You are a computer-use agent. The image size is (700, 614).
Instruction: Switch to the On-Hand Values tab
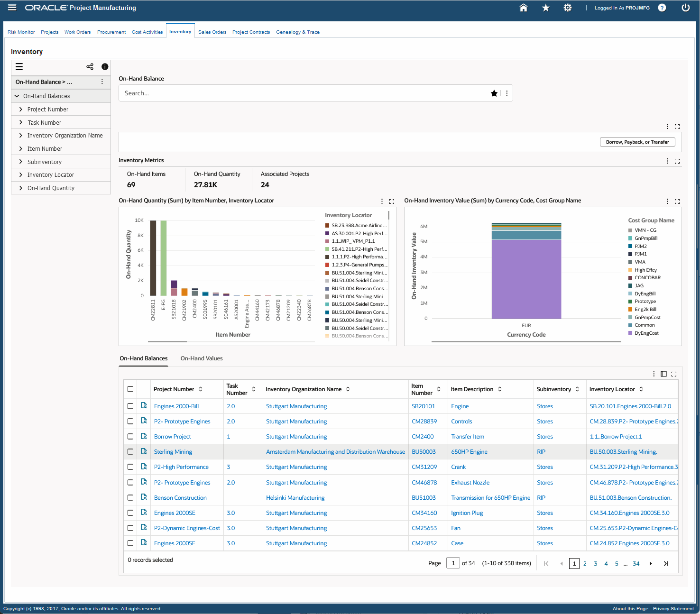tap(202, 358)
